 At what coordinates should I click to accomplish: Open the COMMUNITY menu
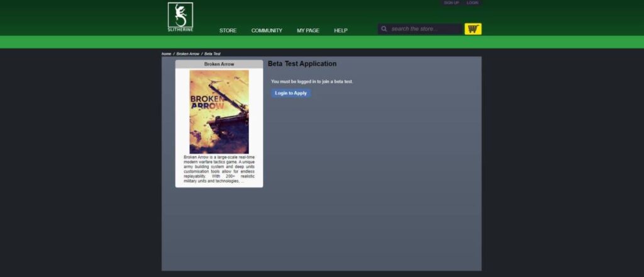tap(267, 31)
